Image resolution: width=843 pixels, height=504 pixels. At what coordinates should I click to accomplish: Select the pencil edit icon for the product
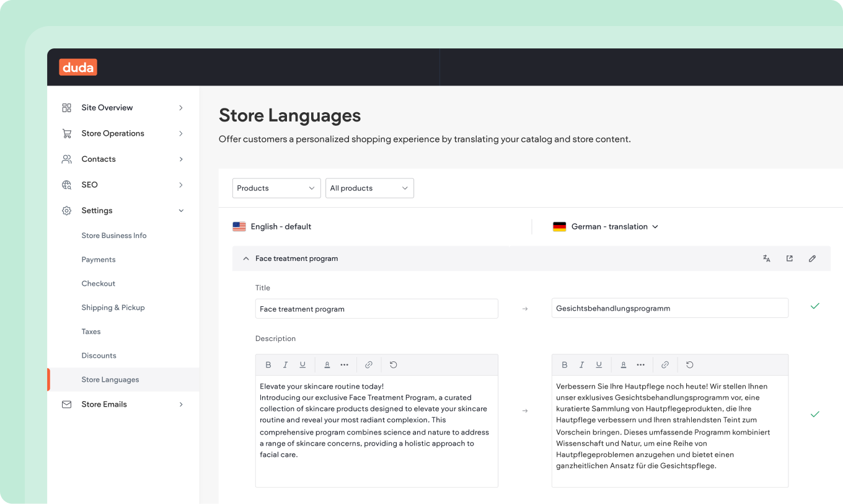[x=812, y=258]
